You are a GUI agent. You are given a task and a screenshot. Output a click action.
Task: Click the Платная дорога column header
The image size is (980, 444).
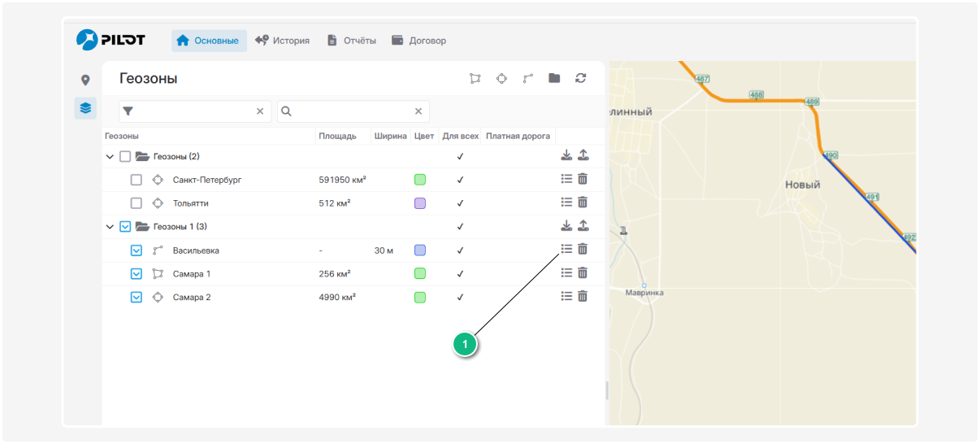coord(518,136)
